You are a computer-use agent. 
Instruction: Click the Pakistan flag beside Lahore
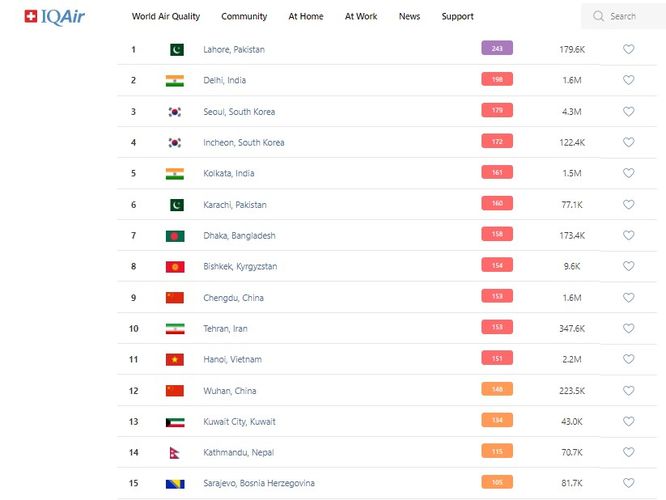(x=176, y=49)
